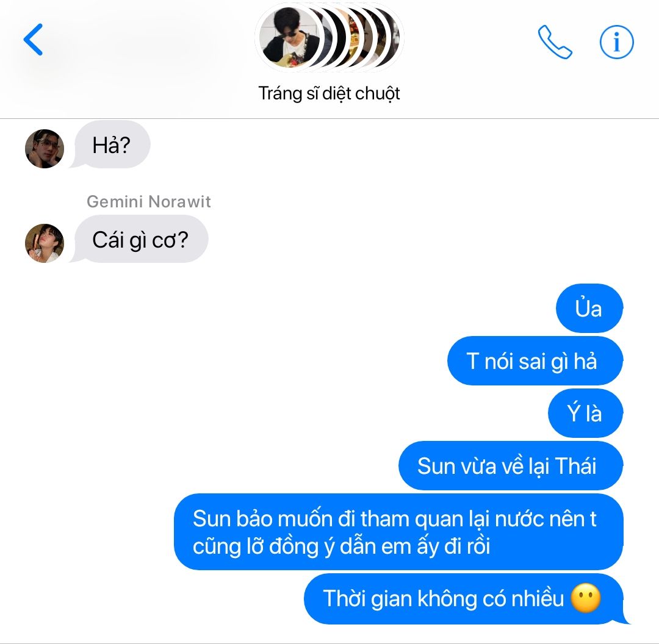Tap the front avatar with sunglasses
The image size is (659, 644).
tap(288, 37)
